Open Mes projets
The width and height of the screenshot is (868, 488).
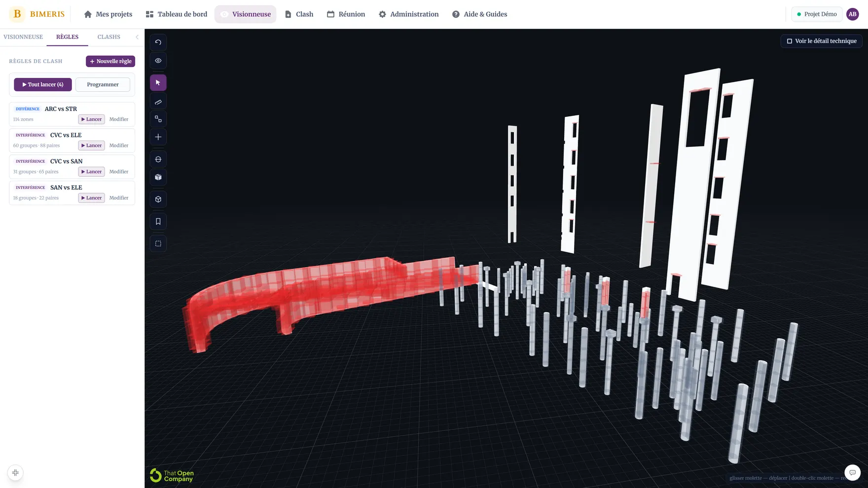pyautogui.click(x=108, y=14)
